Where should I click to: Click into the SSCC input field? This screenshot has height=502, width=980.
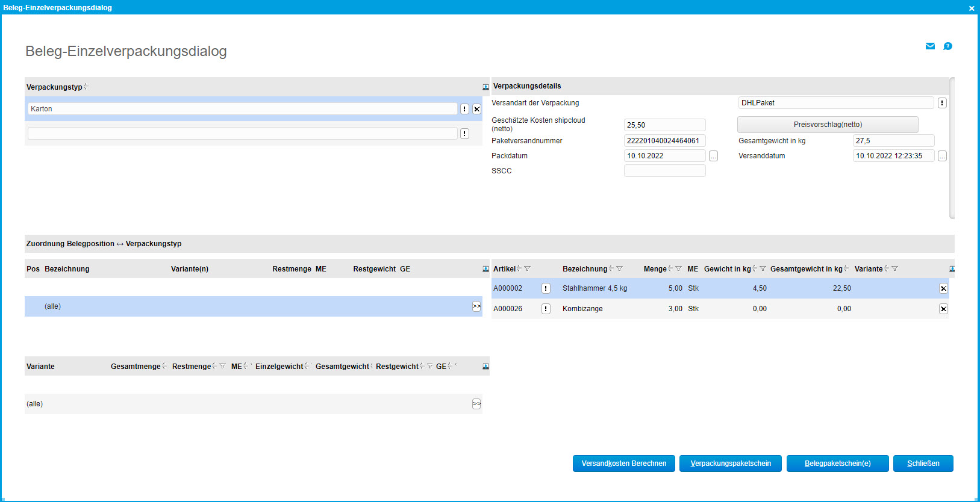coord(664,171)
